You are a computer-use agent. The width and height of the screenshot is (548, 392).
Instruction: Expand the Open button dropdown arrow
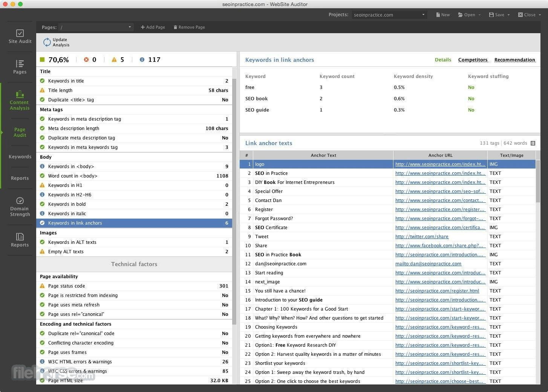tap(479, 15)
